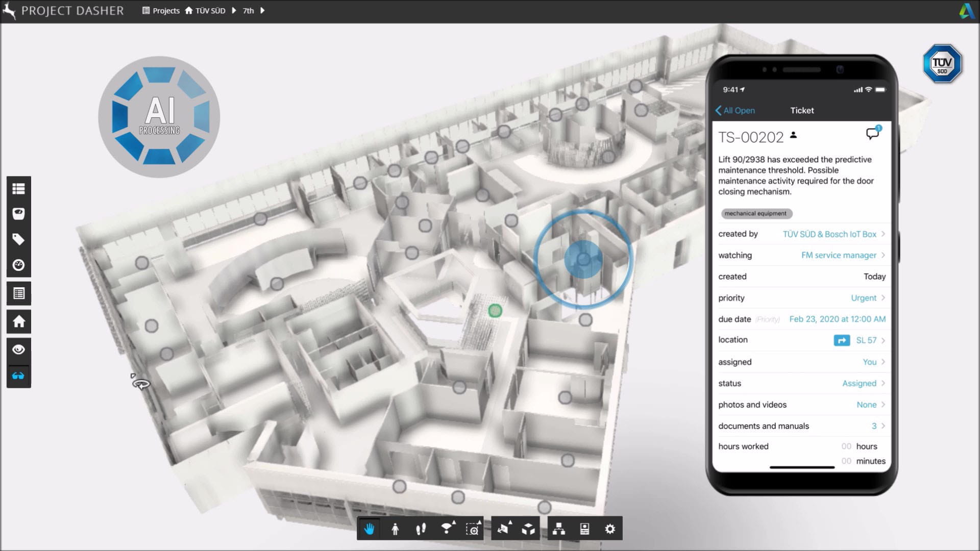The image size is (980, 551).
Task: Open the data list sheet icon
Action: click(x=19, y=293)
